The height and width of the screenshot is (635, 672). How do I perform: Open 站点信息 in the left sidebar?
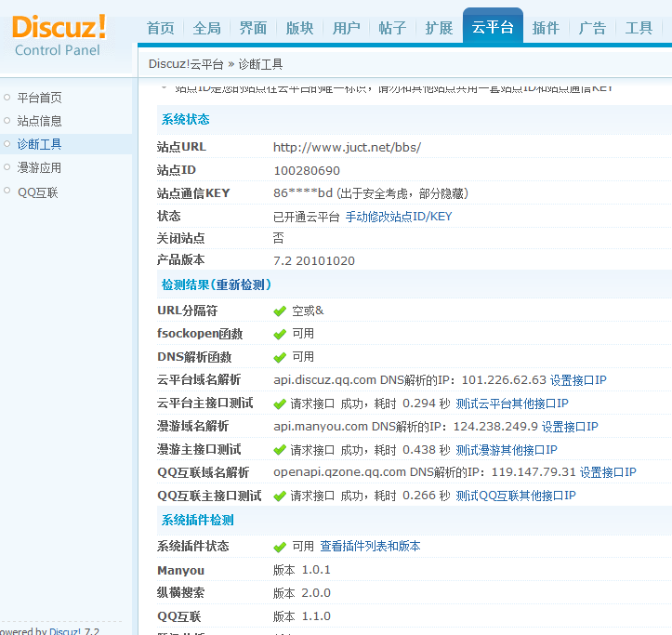tap(39, 121)
